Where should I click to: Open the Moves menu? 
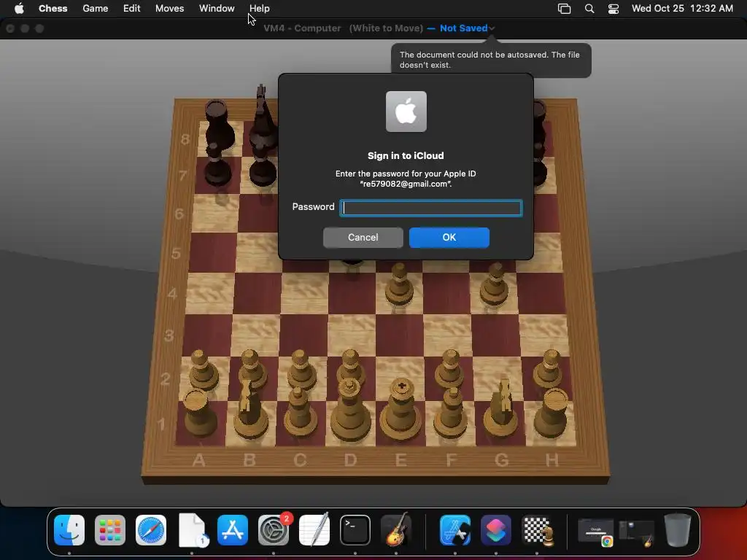click(169, 8)
